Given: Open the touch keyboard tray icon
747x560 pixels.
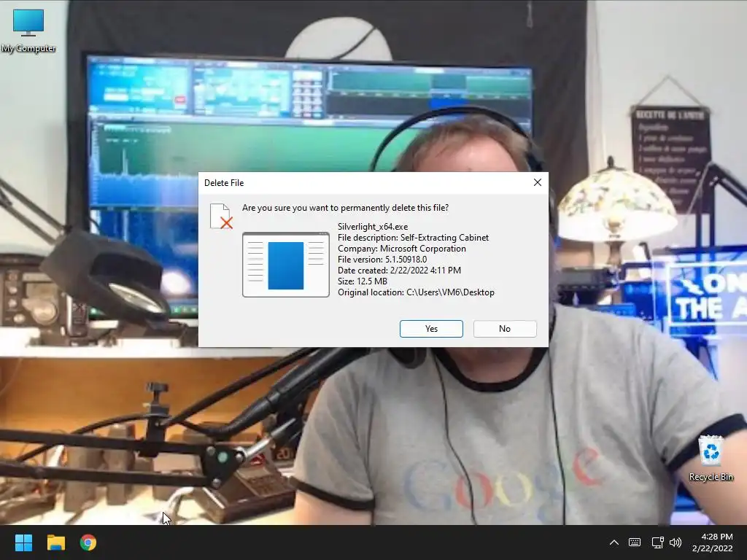Looking at the screenshot, I should pyautogui.click(x=635, y=542).
